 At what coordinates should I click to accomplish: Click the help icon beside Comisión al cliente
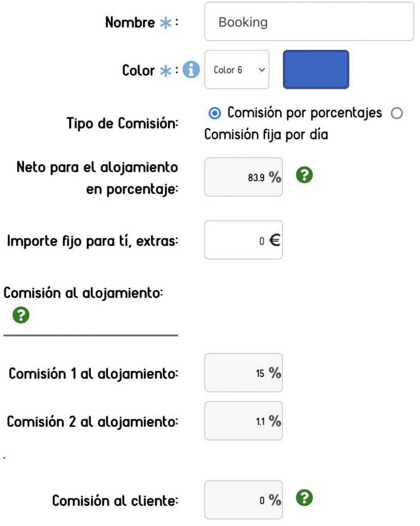tap(303, 497)
